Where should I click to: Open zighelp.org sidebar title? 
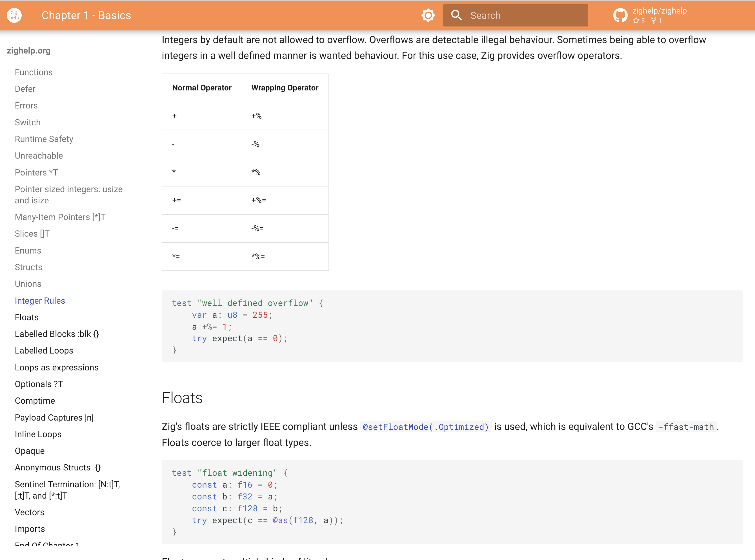(x=29, y=50)
